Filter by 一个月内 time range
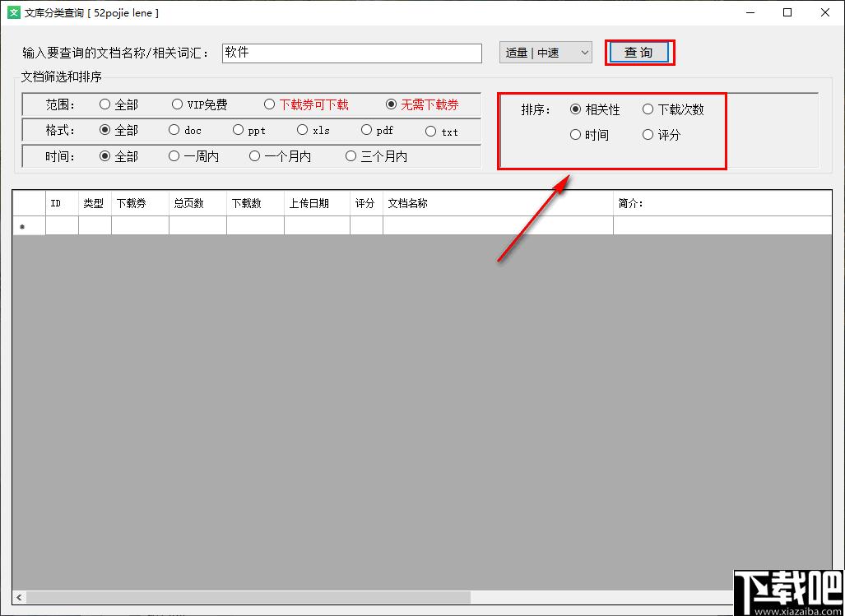The image size is (845, 616). point(281,156)
